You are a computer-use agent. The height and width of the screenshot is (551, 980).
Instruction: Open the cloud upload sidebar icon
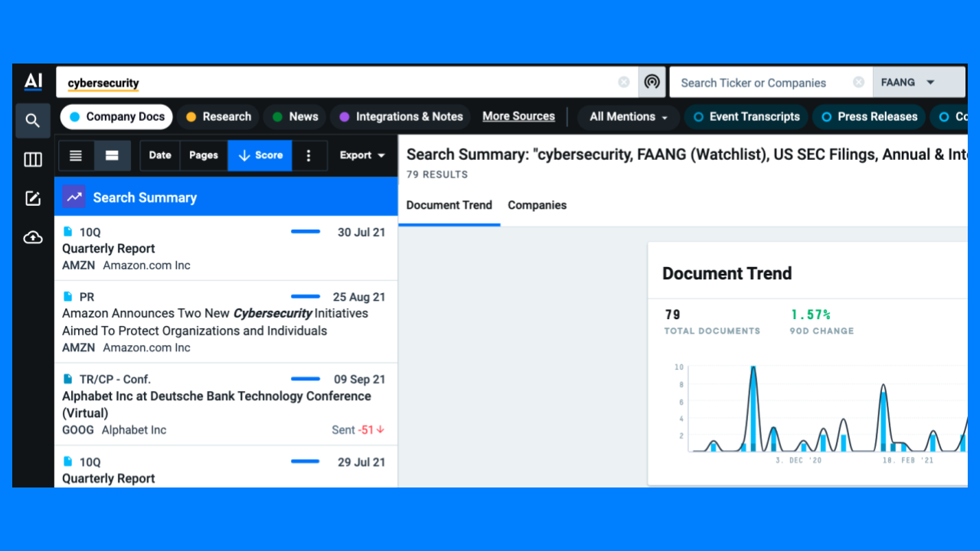tap(32, 237)
